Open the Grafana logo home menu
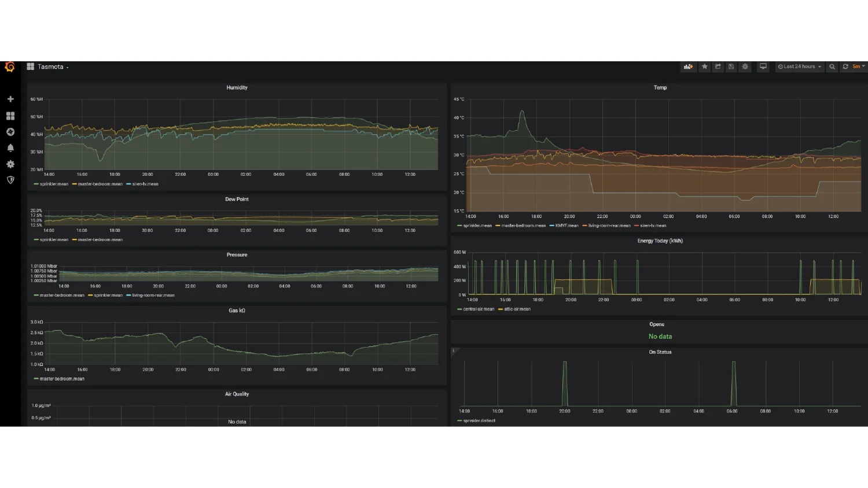 pyautogui.click(x=10, y=67)
